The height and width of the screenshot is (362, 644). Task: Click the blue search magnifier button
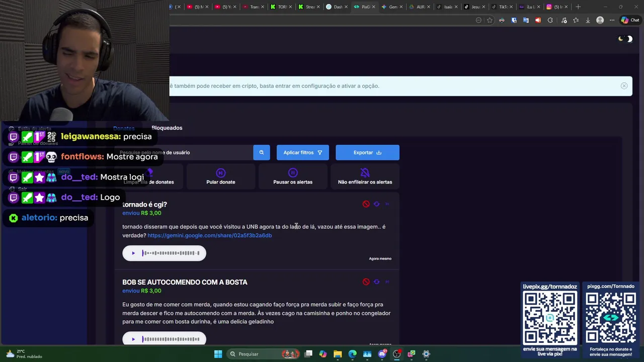point(261,152)
